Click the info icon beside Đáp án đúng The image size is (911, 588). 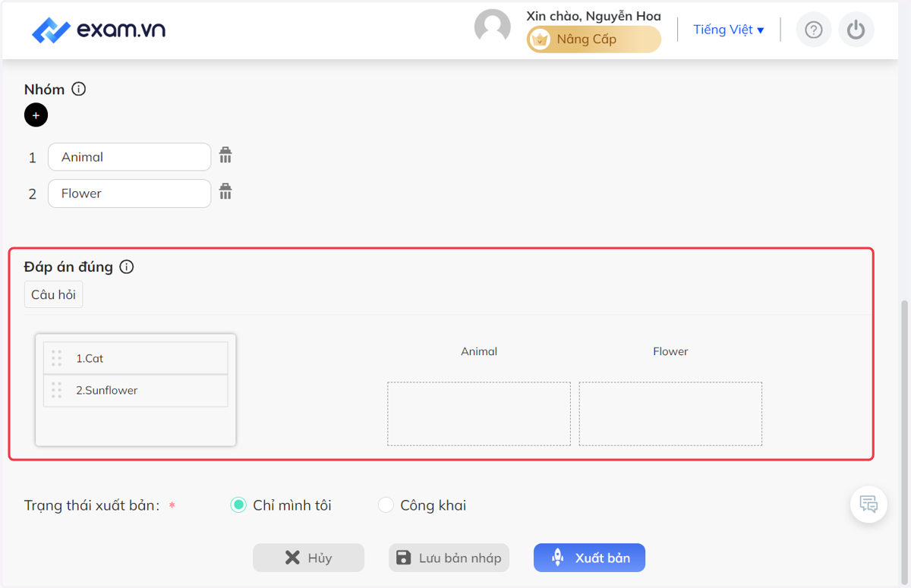click(127, 267)
